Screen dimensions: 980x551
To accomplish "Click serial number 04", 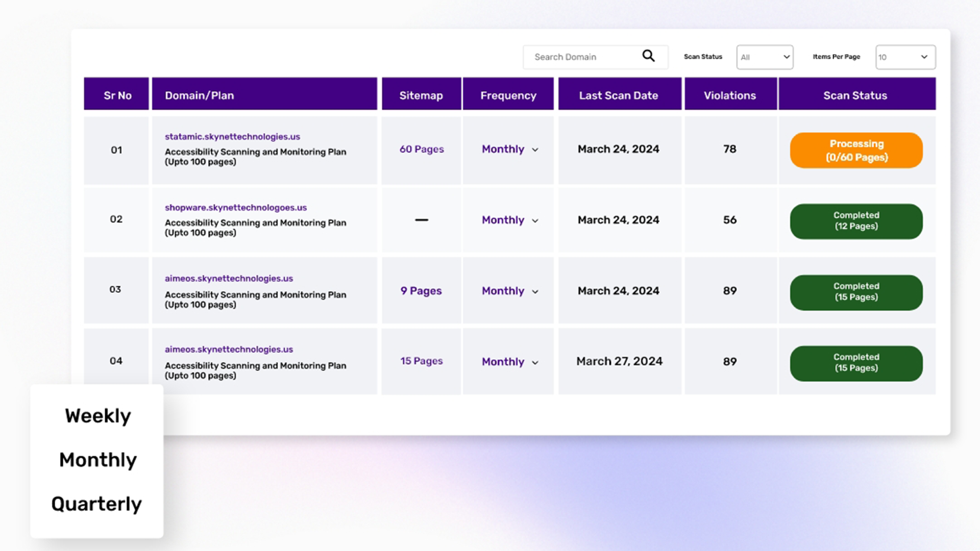I will tap(116, 361).
